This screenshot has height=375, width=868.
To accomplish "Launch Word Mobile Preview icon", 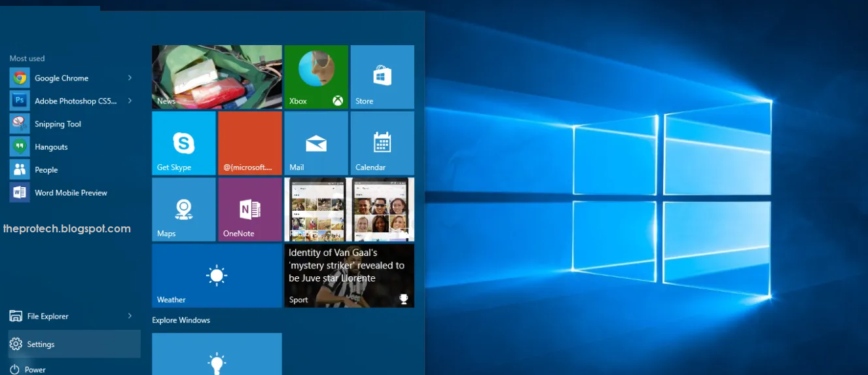I will [20, 192].
